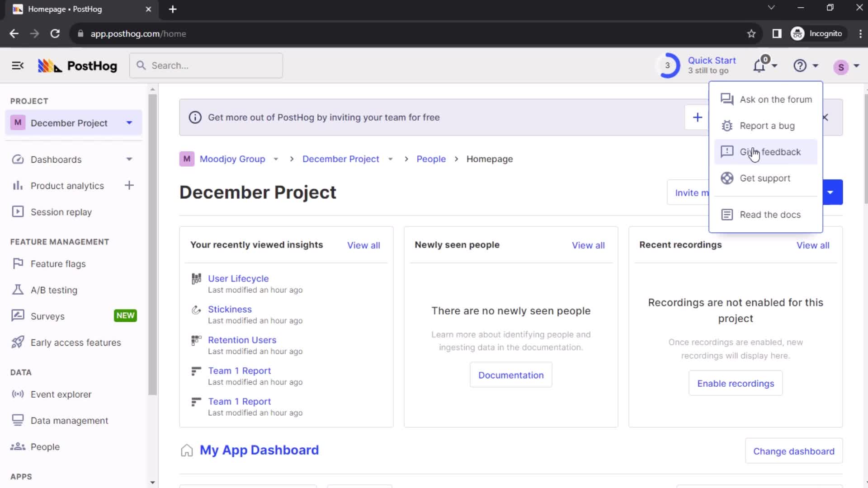
Task: Select Report a bug
Action: click(766, 126)
